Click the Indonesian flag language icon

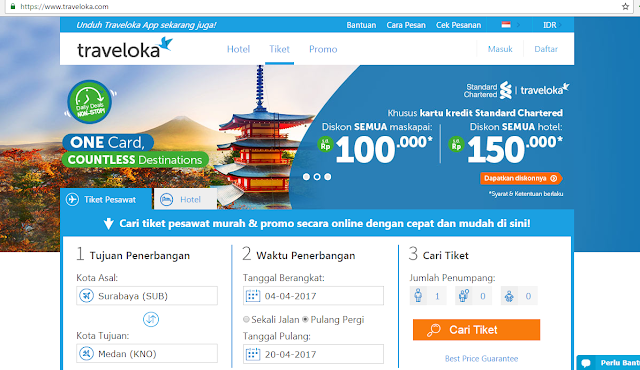[x=506, y=25]
